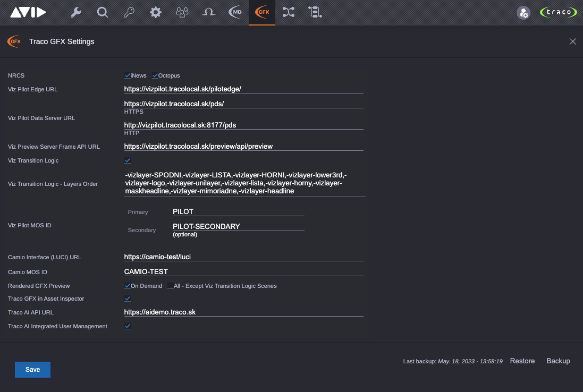Restore settings from last backup
The height and width of the screenshot is (392, 583).
(522, 361)
